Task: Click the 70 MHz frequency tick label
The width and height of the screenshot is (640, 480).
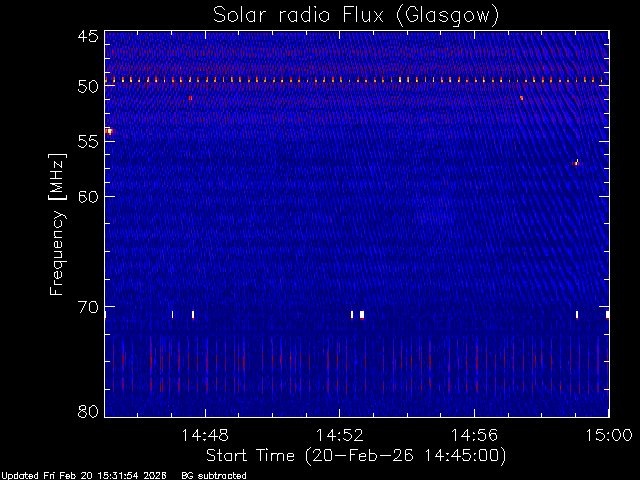Action: click(x=88, y=307)
